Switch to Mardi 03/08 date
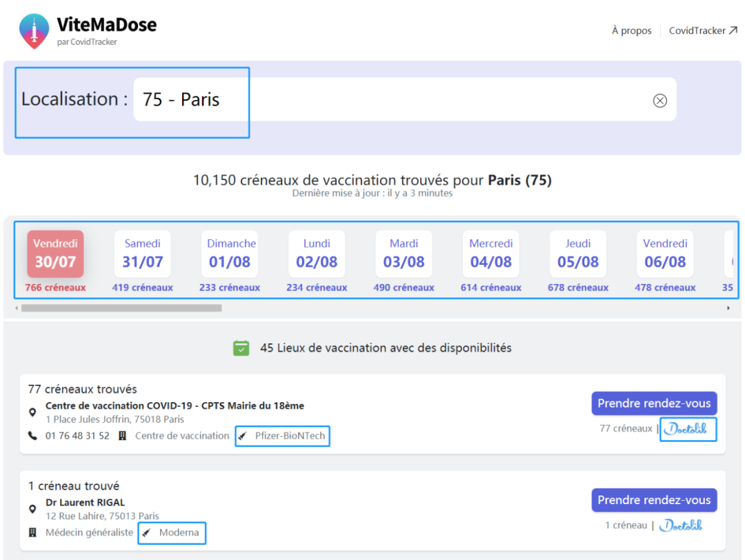Viewport: 745px width, 560px height. pyautogui.click(x=404, y=254)
